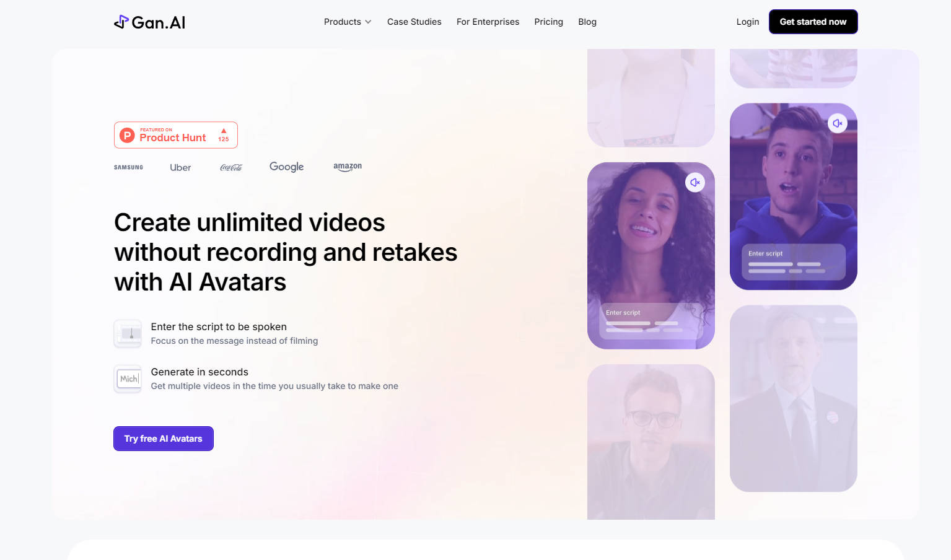This screenshot has height=560, width=951.
Task: Click the script document icon beside feature text
Action: click(x=128, y=333)
